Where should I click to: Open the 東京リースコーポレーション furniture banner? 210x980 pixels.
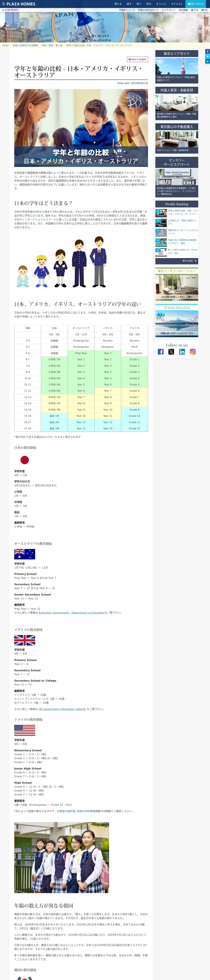pyautogui.click(x=176, y=284)
